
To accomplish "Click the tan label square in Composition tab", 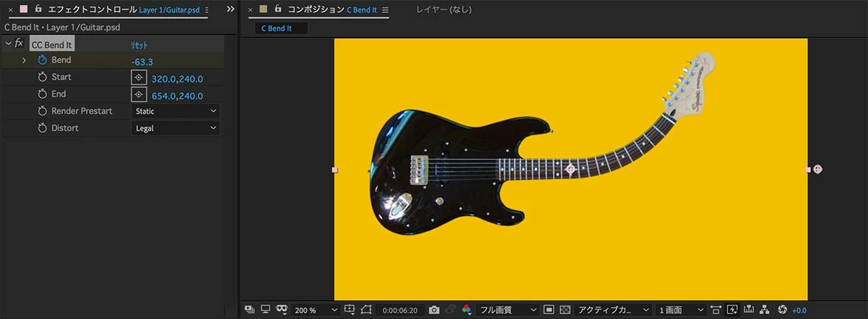I will (263, 10).
